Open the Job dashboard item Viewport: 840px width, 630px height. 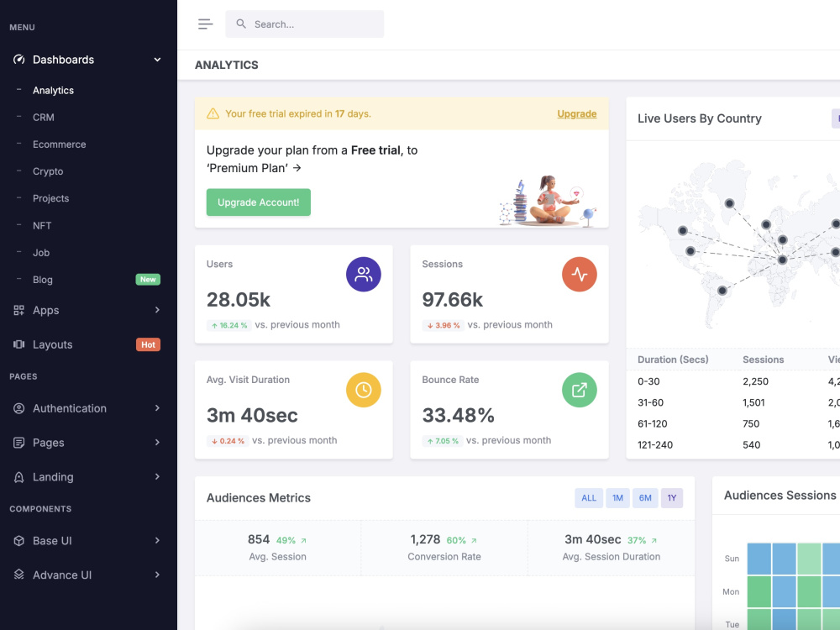[x=40, y=253]
